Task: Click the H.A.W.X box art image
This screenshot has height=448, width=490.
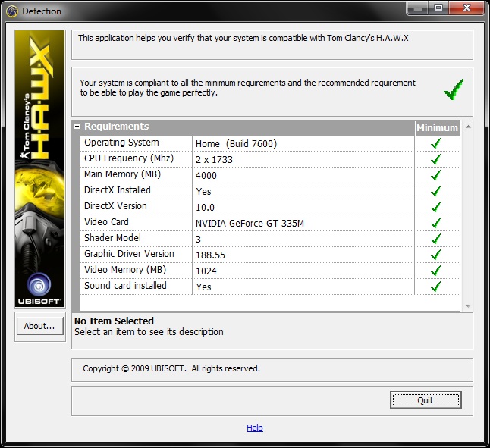Action: point(40,168)
